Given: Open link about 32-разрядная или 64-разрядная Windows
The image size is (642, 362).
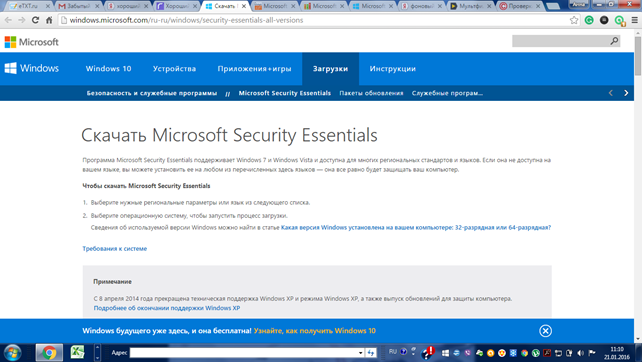Looking at the screenshot, I should [416, 227].
